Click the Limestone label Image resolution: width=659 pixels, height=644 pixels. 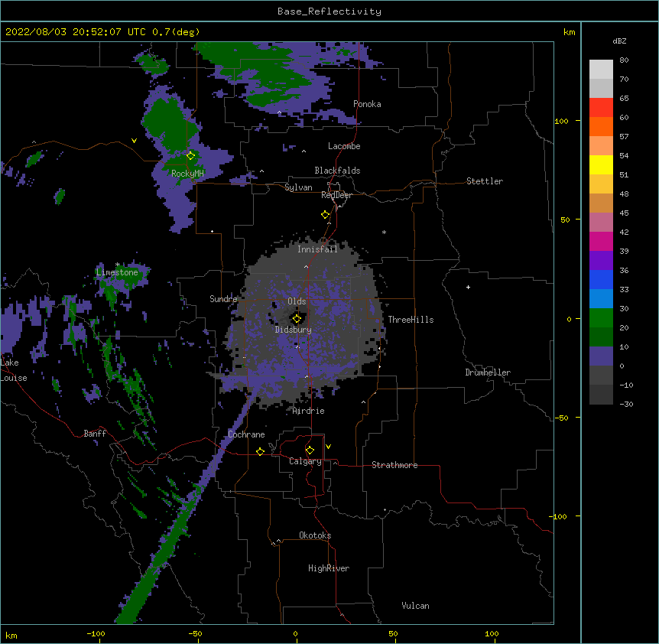pyautogui.click(x=117, y=272)
